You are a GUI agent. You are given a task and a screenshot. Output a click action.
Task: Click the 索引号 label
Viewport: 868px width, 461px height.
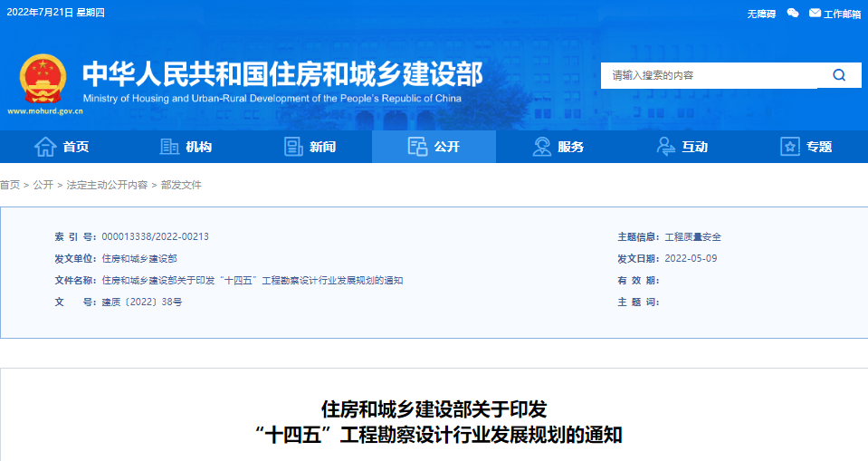point(76,236)
